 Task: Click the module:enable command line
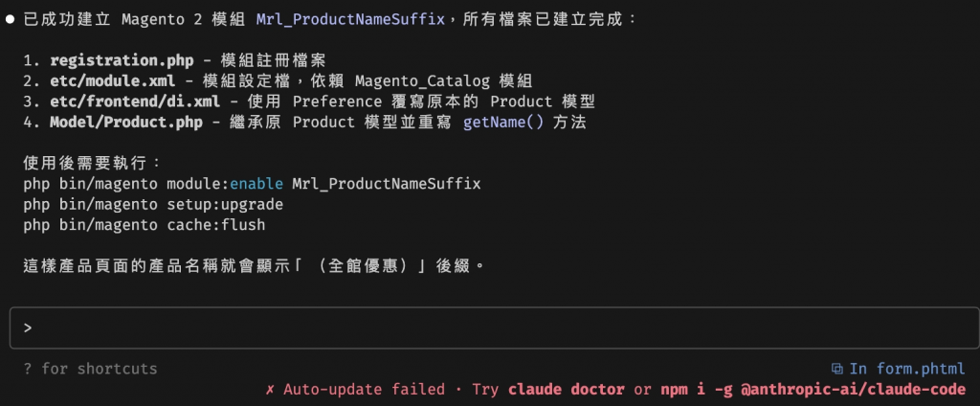pyautogui.click(x=252, y=184)
